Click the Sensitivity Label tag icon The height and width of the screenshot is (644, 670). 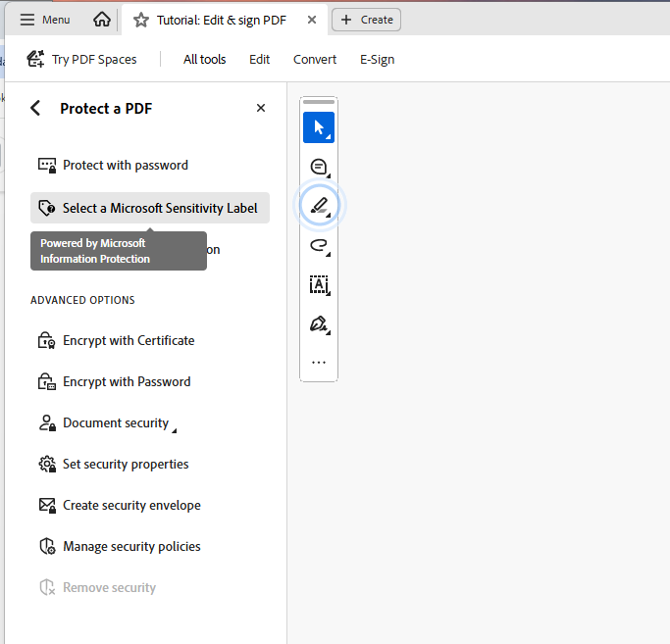click(47, 208)
